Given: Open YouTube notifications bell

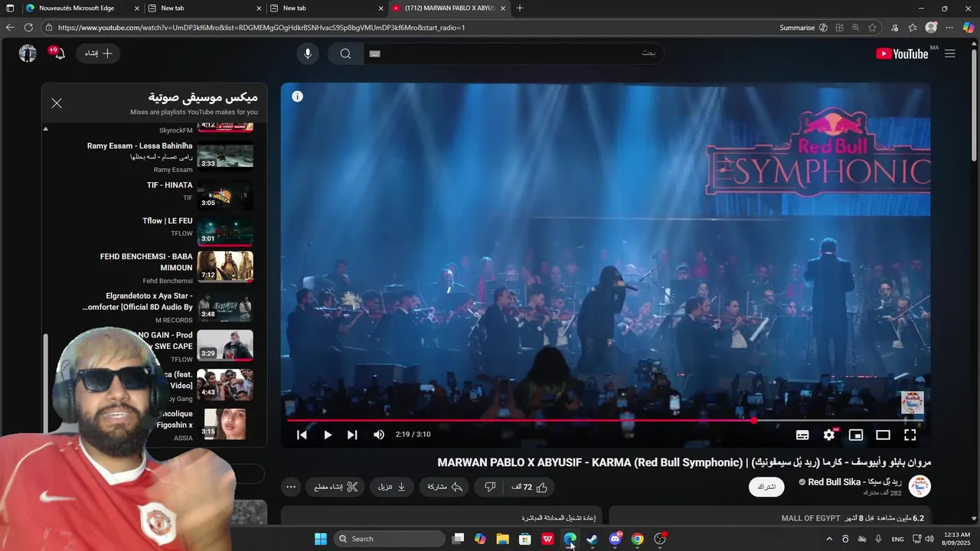Looking at the screenshot, I should click(59, 54).
